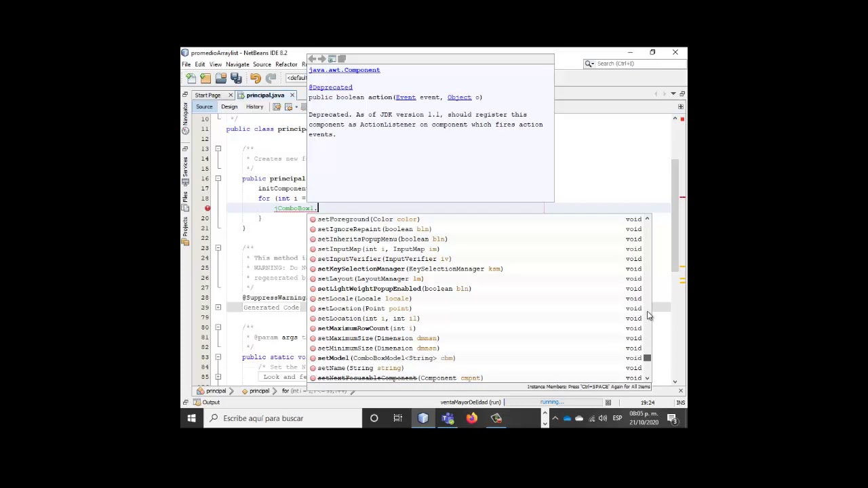Open the default config dropdown

pyautogui.click(x=296, y=78)
